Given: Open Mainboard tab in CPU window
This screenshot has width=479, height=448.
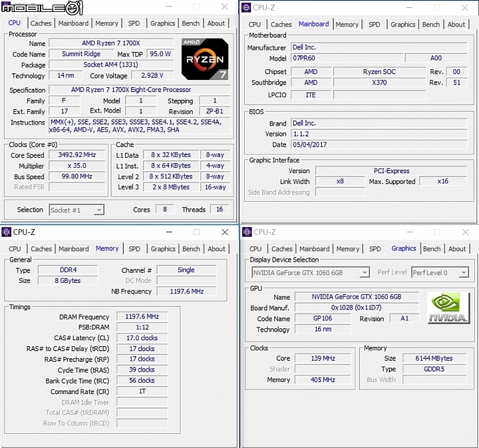Looking at the screenshot, I should point(73,23).
